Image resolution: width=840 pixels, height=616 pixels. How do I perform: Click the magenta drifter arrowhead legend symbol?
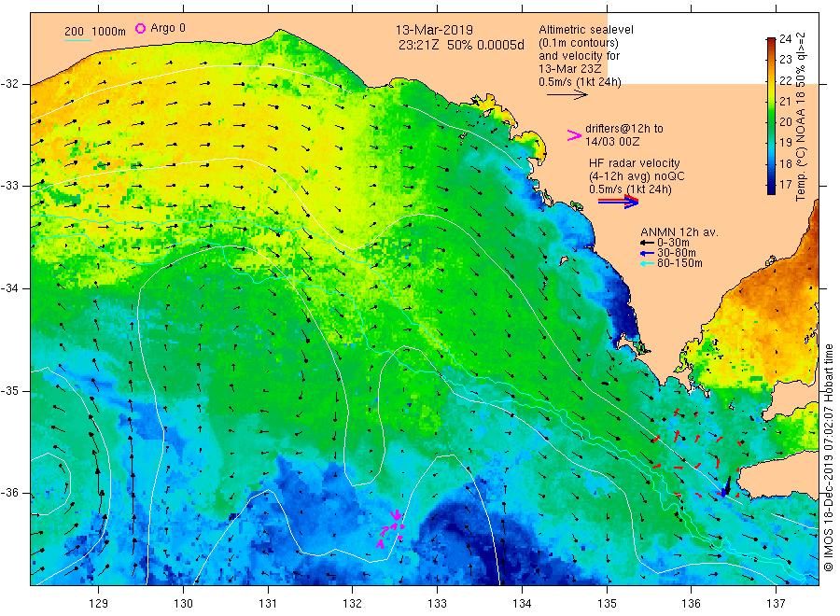click(574, 135)
